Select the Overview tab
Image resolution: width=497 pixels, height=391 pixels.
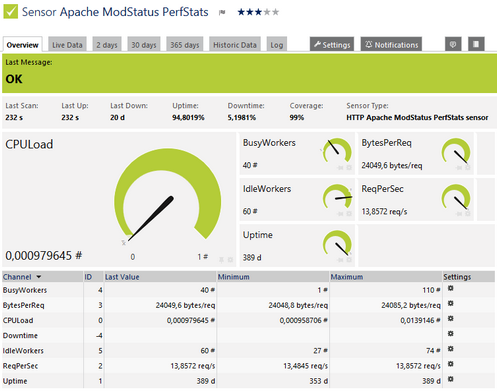(x=22, y=44)
